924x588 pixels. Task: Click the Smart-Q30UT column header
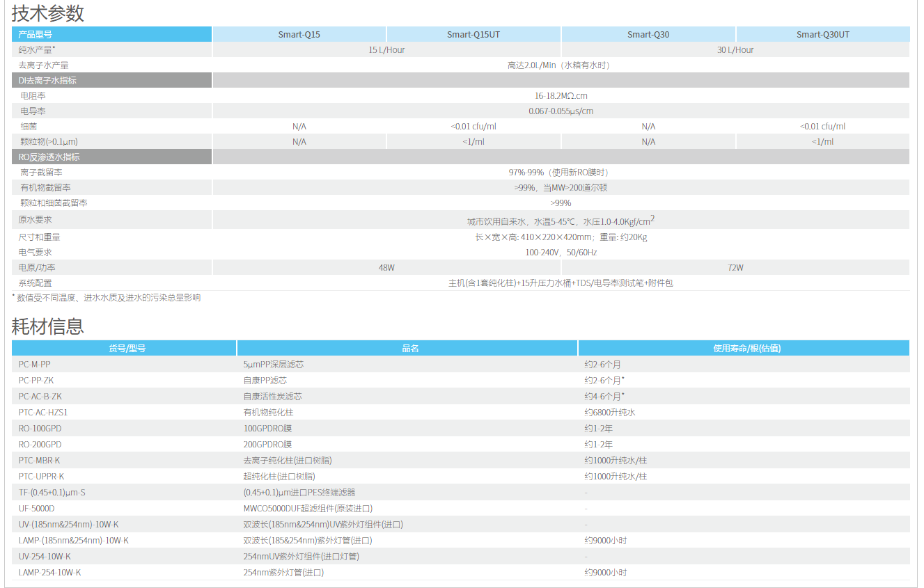823,34
